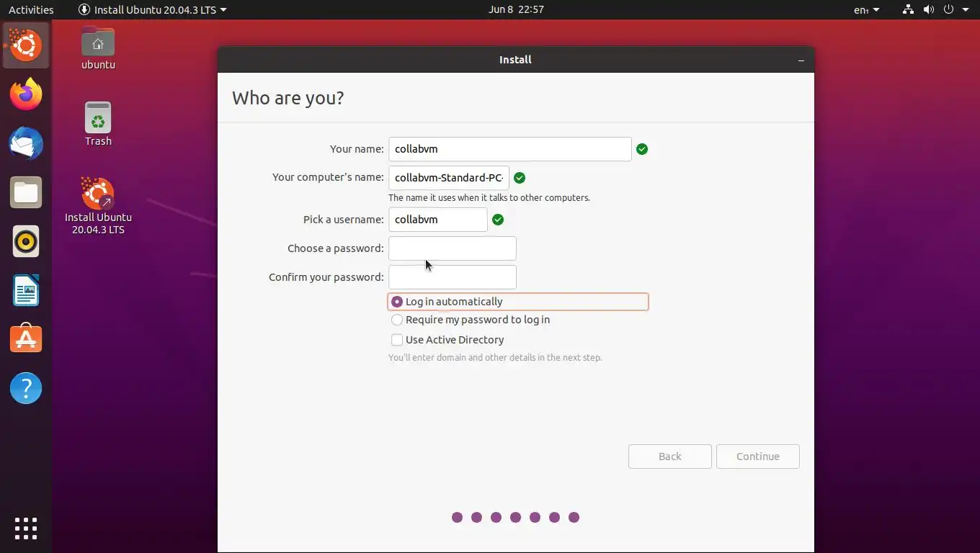Click hint 'The name it uses when it talks'
The height and width of the screenshot is (553, 980).
point(489,197)
